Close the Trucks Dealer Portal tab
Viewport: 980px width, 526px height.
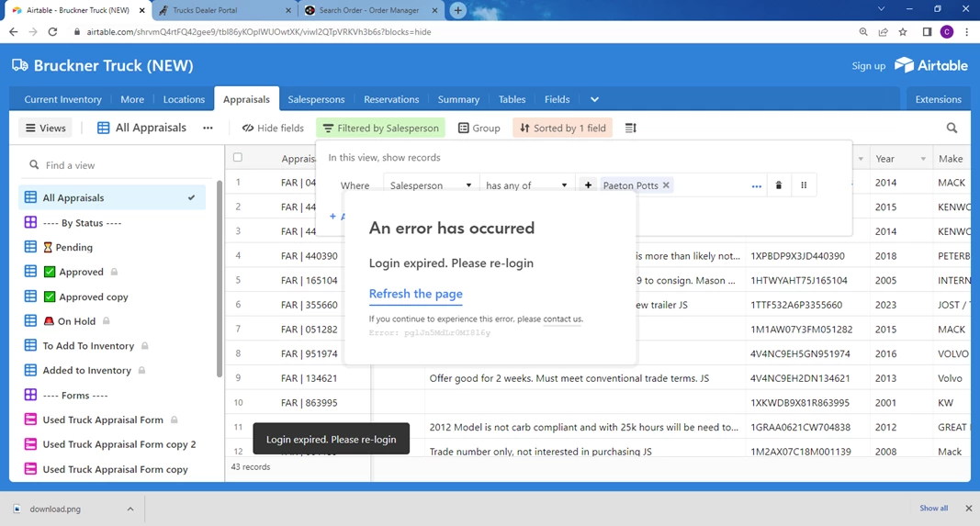click(288, 11)
